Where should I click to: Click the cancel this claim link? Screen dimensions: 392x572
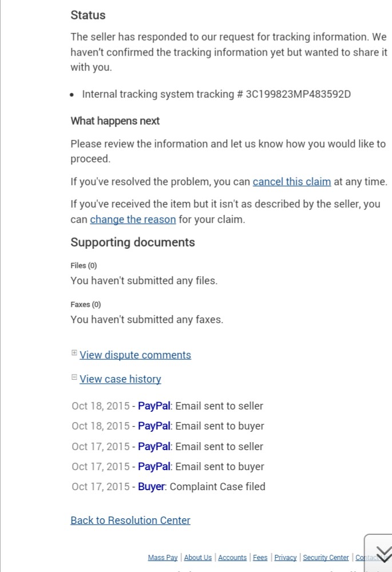tap(292, 182)
